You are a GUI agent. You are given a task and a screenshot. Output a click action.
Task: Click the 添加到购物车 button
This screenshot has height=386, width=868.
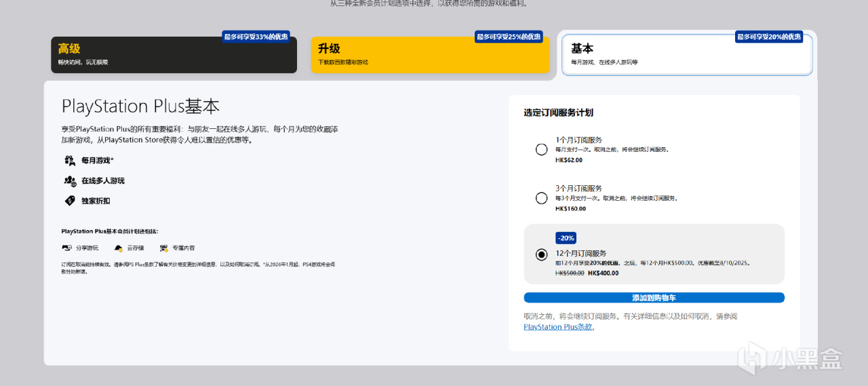[x=654, y=298]
